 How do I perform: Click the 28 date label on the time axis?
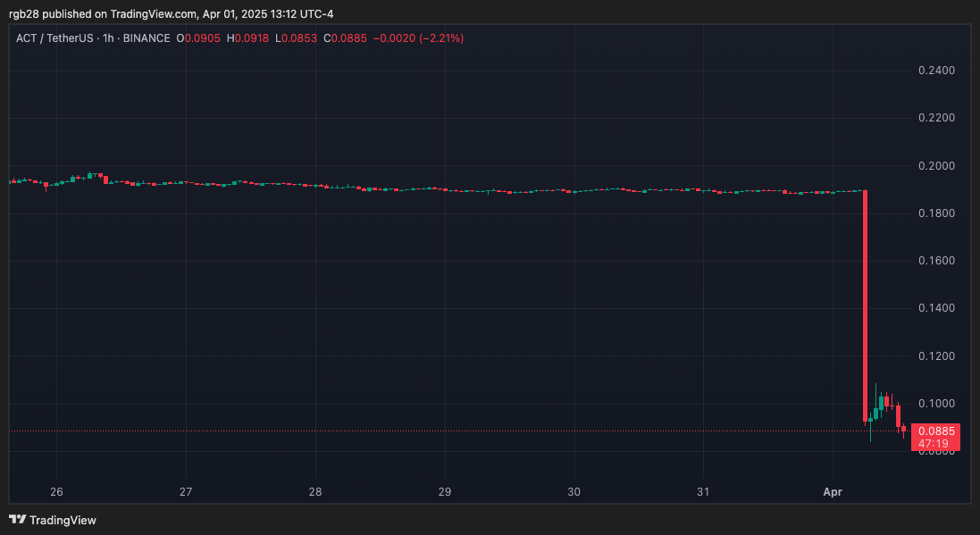click(x=314, y=491)
